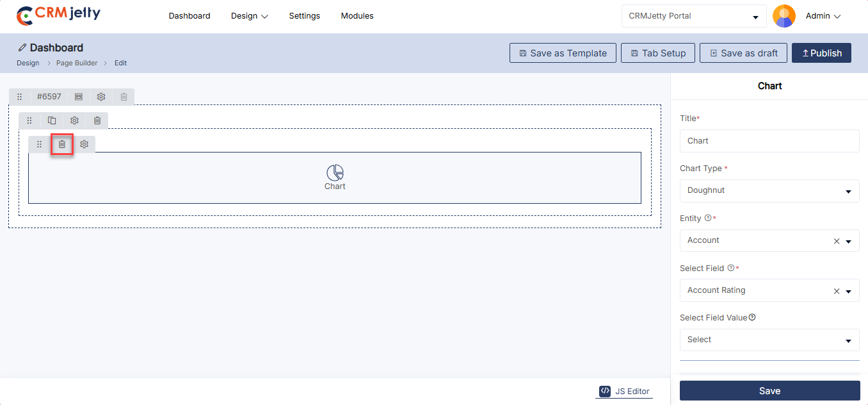This screenshot has height=405, width=868.
Task: Click the help icon beside Select Field Value
Action: (x=752, y=317)
